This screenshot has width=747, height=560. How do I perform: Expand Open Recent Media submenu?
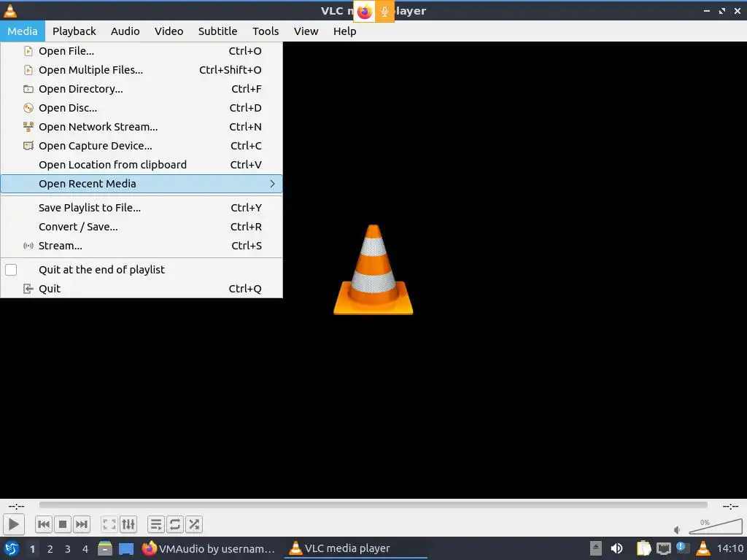pyautogui.click(x=142, y=184)
